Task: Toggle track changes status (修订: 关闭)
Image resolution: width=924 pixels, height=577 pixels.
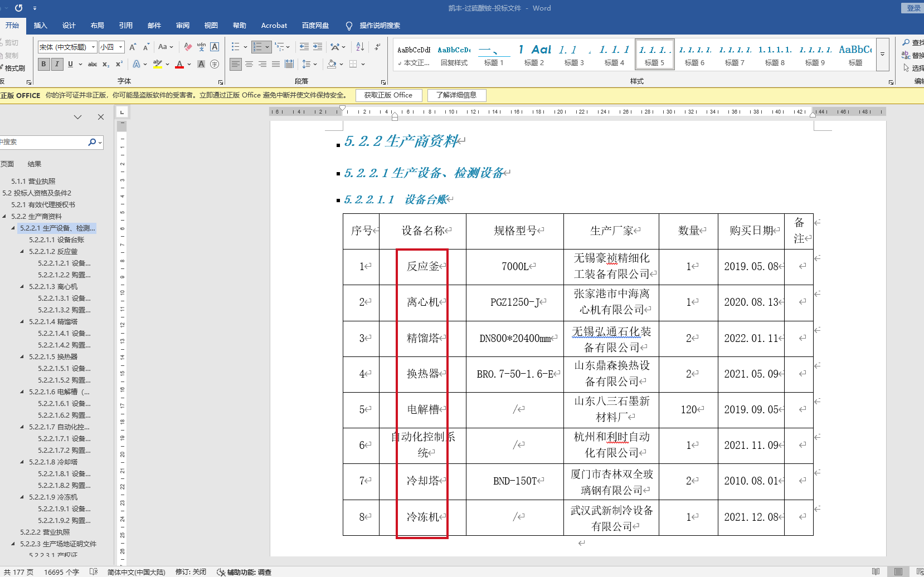Action: pos(191,572)
